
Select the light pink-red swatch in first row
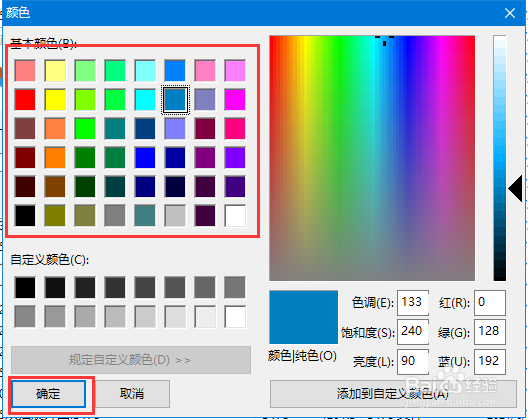click(25, 71)
